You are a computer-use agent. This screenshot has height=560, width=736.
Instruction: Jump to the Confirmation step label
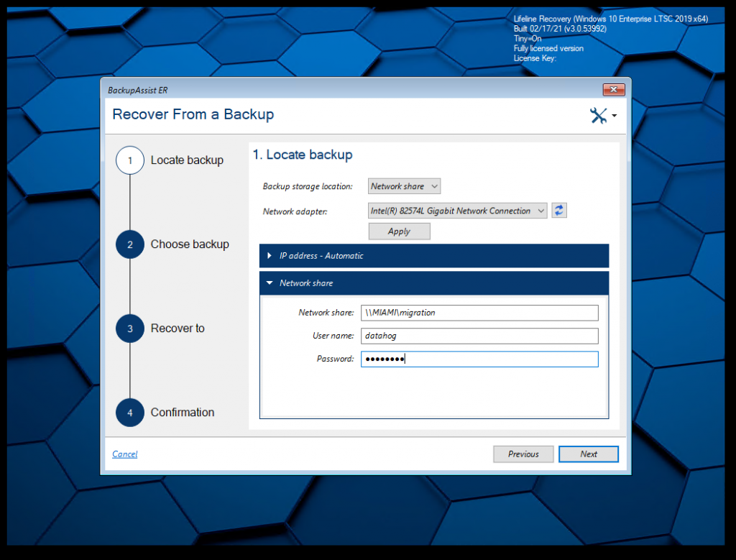coord(183,413)
